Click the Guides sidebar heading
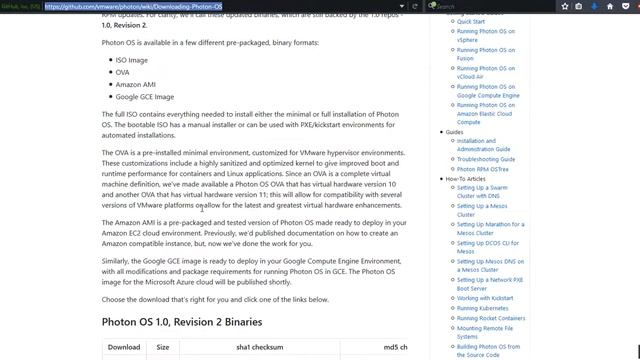640x360 pixels. tap(454, 132)
